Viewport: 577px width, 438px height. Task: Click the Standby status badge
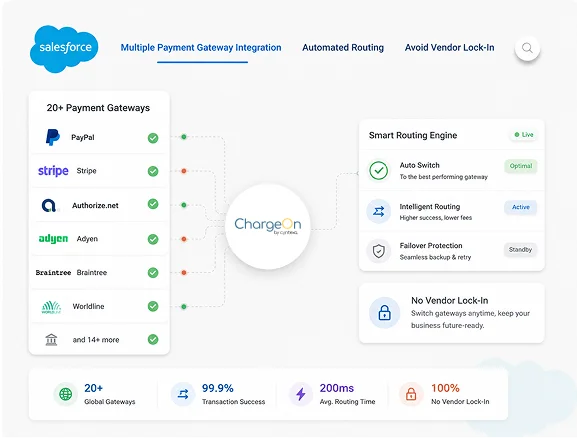coord(520,250)
